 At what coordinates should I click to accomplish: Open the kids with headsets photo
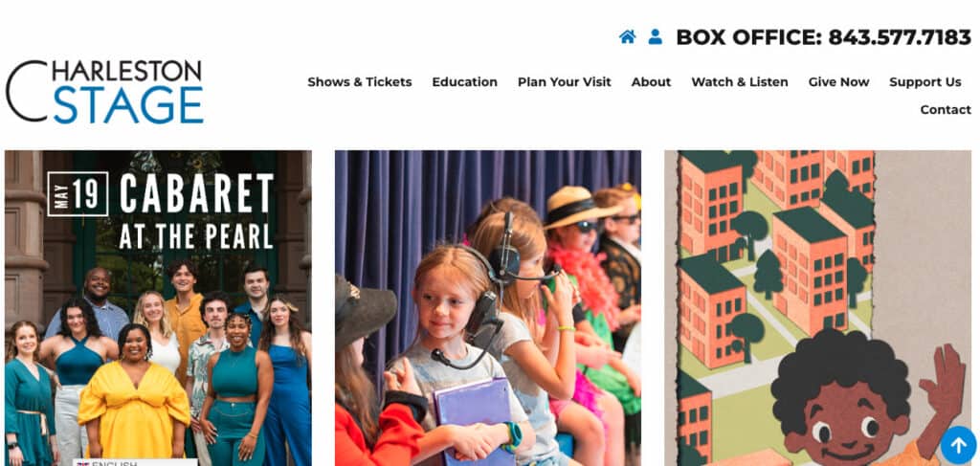487,308
